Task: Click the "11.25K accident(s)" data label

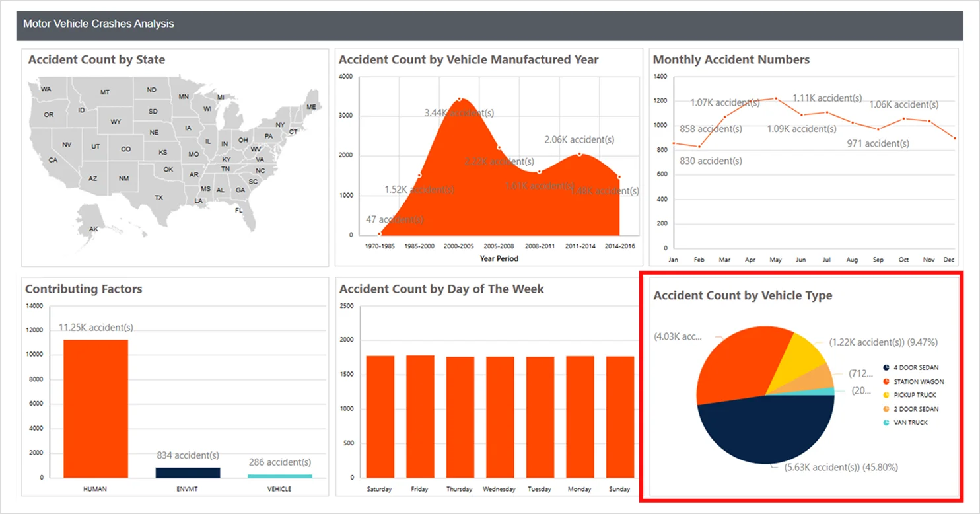Action: (x=96, y=328)
